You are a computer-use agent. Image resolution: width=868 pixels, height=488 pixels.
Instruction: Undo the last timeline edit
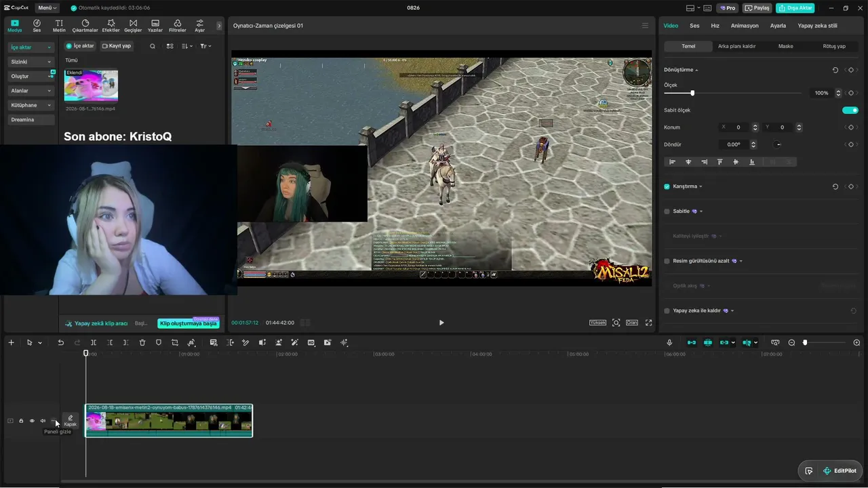pyautogui.click(x=60, y=343)
